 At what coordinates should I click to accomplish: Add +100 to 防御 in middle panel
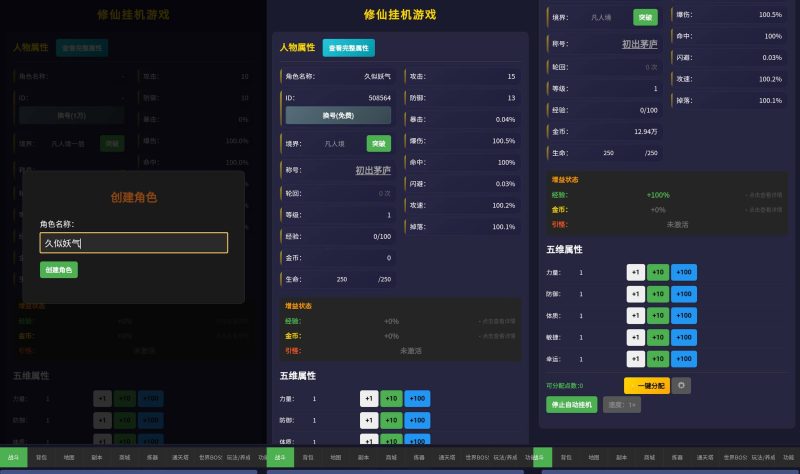pos(417,420)
